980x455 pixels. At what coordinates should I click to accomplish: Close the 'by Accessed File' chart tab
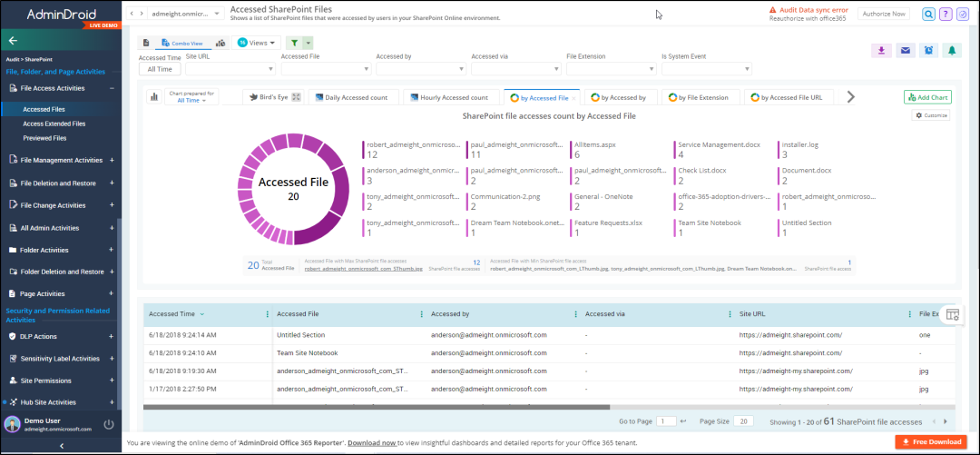point(573,98)
